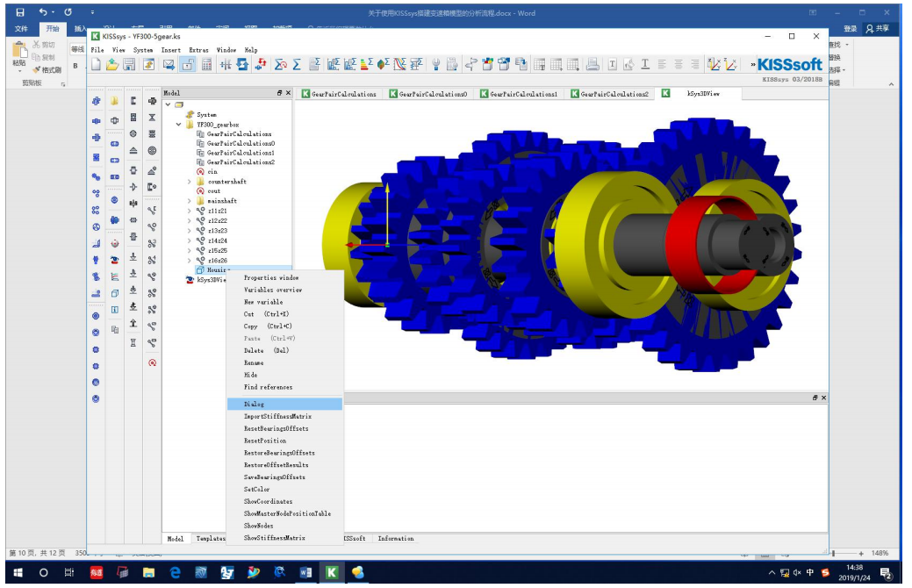The image size is (912, 588).
Task: Switch to the GearPairCalculations1 tab
Action: coord(523,94)
